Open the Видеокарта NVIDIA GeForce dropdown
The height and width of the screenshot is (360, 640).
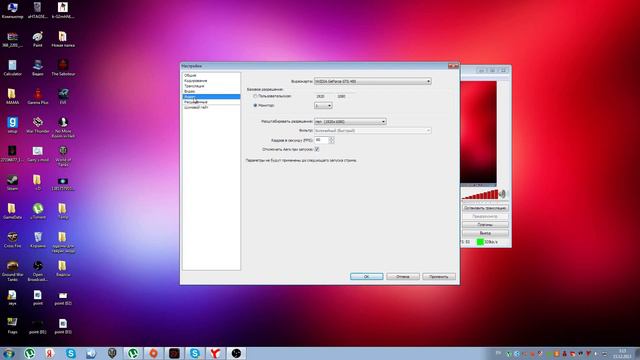(372, 81)
